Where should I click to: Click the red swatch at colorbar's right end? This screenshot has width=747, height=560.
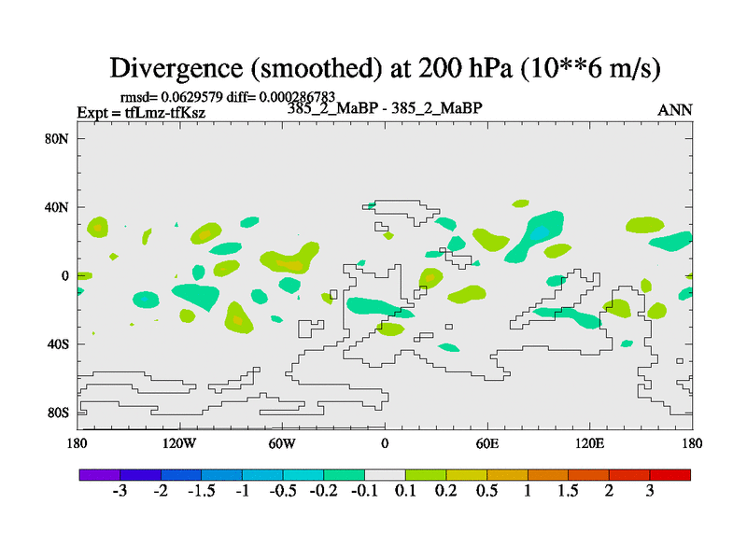click(669, 475)
